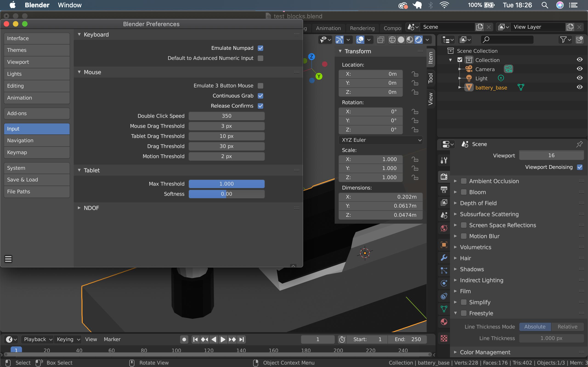Toggle Emulate Numpad checkbox

[x=261, y=48]
